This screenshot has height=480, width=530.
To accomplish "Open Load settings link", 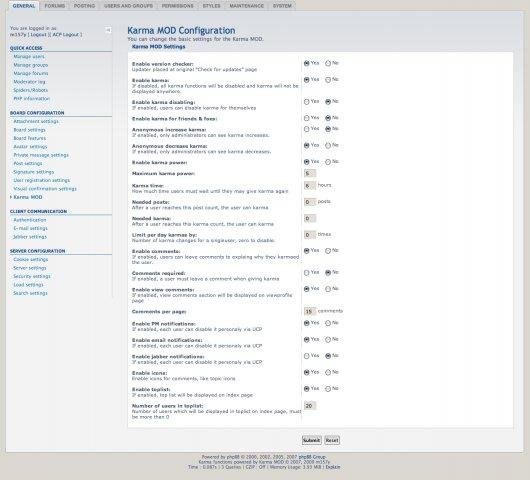I will pyautogui.click(x=28, y=285).
